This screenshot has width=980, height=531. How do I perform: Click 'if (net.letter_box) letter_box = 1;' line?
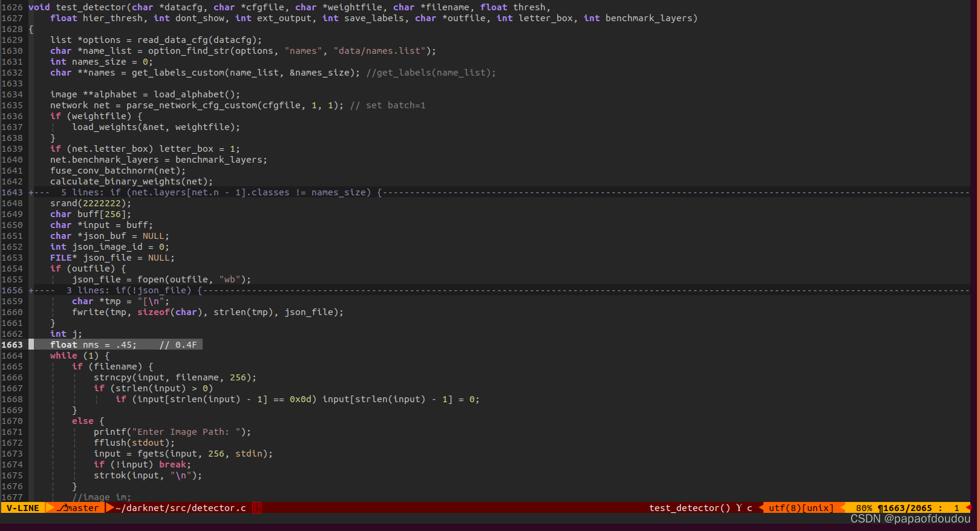tap(145, 149)
